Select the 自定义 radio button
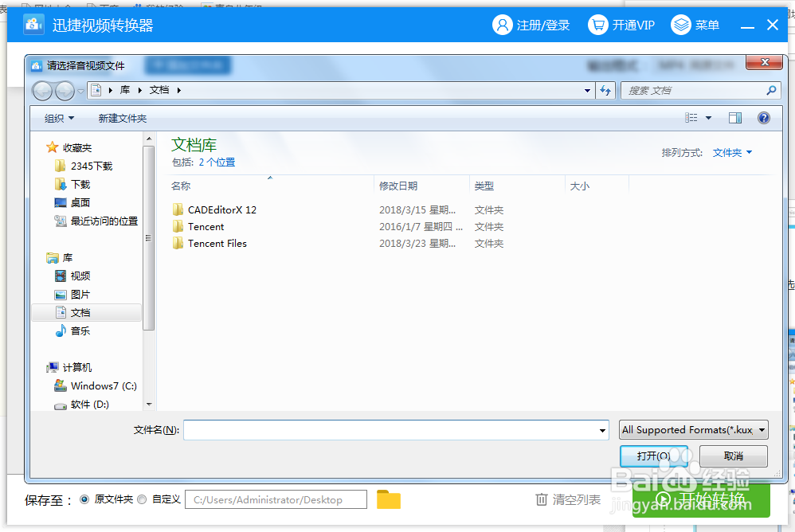Viewport: 795px width, 532px height. pyautogui.click(x=142, y=499)
